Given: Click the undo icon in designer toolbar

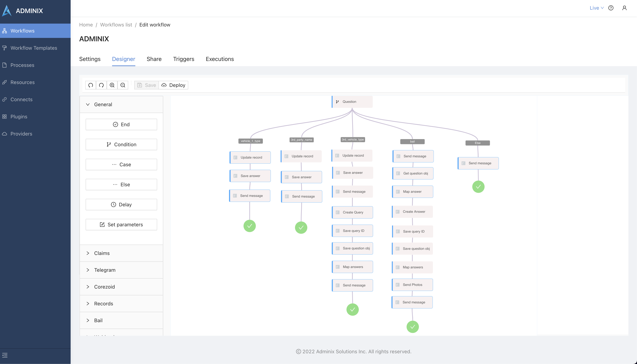Looking at the screenshot, I should click(x=90, y=85).
